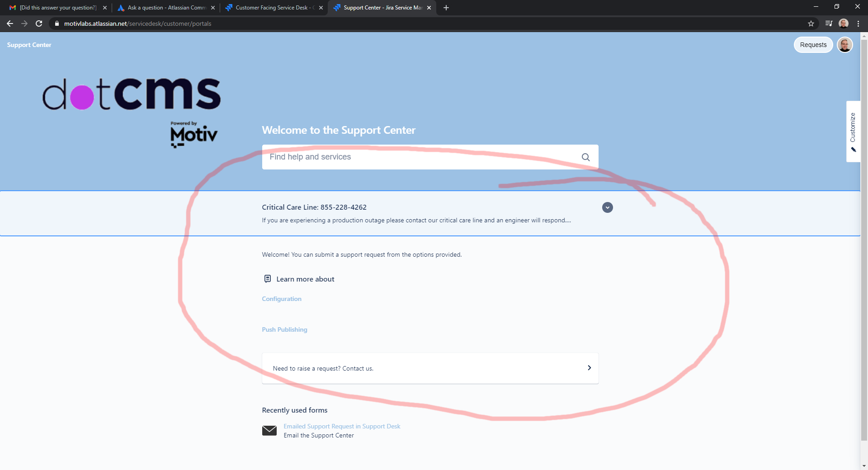The width and height of the screenshot is (868, 470).
Task: Click the dotCMS logo
Action: [132, 94]
